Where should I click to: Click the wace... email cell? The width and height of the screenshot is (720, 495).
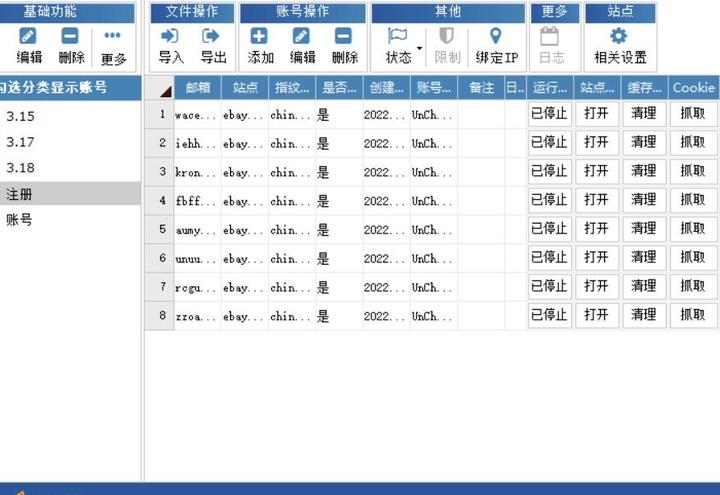pos(197,114)
